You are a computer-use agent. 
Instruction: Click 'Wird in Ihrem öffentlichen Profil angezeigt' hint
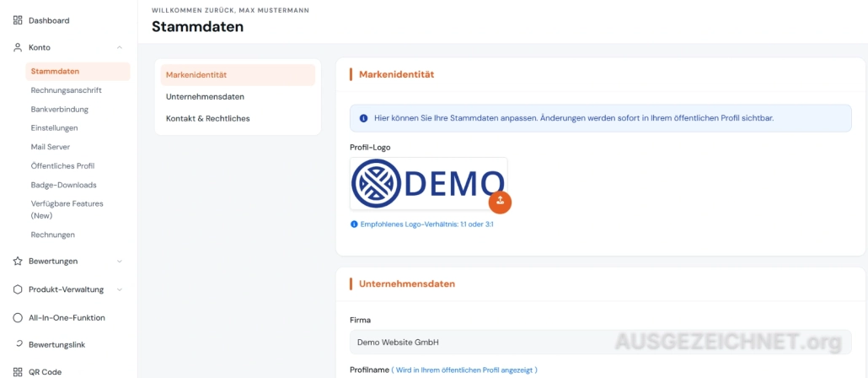(x=464, y=370)
